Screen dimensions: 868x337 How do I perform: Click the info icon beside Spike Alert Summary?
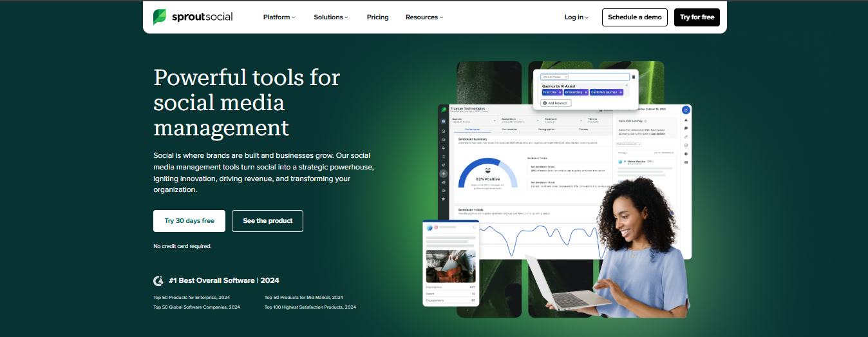click(646, 120)
